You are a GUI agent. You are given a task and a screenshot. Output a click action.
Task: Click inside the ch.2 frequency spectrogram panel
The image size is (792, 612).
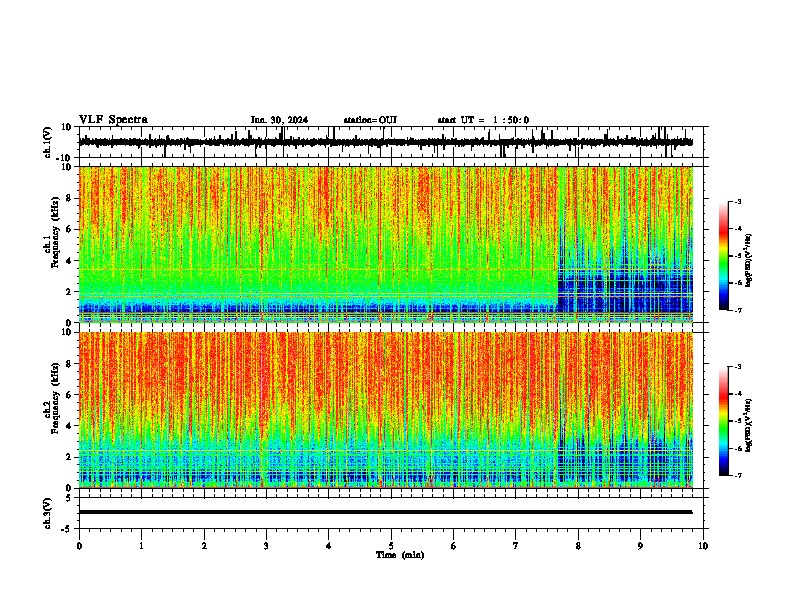pos(386,410)
